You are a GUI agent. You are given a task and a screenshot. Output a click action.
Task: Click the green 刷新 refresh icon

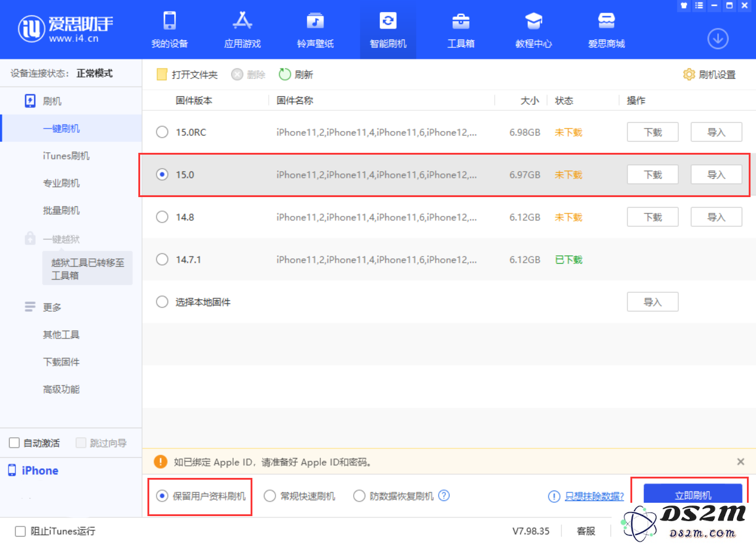point(285,75)
